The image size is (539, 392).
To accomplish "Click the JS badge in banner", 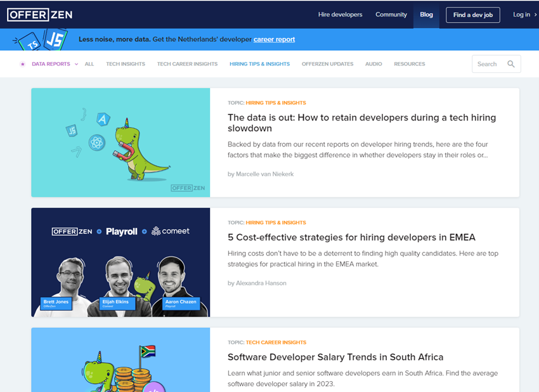I will click(x=57, y=39).
